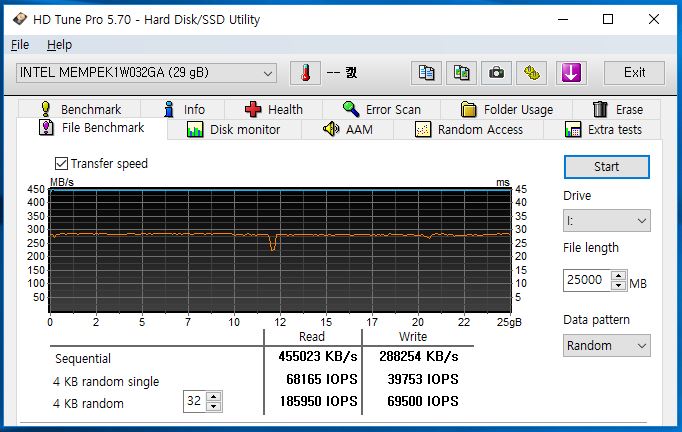Increase the 4 KB random queue depth
The width and height of the screenshot is (682, 432).
click(214, 396)
